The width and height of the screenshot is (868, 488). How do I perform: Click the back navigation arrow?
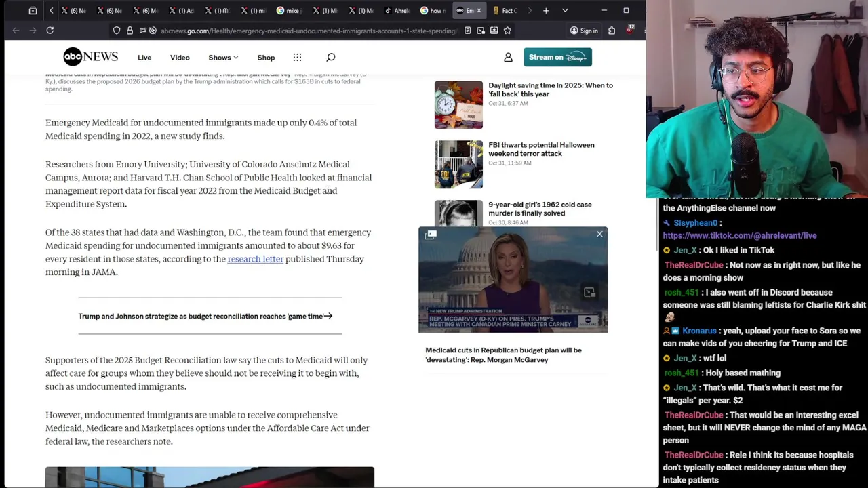(16, 30)
